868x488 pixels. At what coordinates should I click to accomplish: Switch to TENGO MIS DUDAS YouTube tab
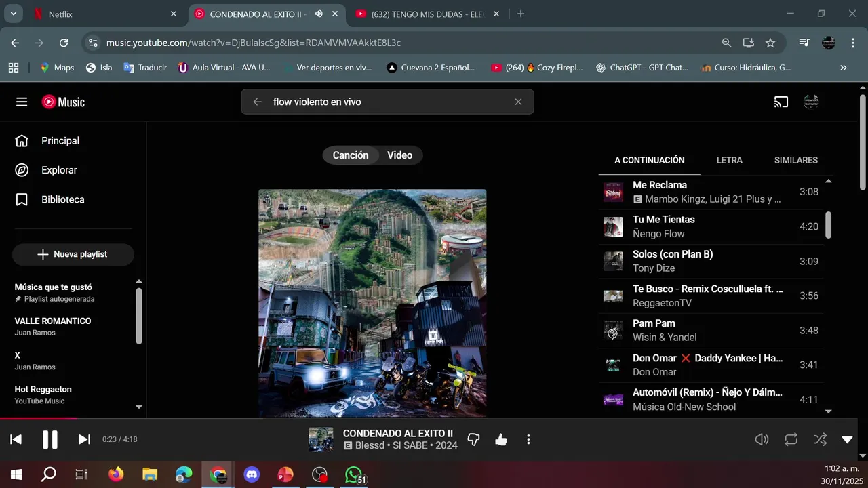click(427, 14)
